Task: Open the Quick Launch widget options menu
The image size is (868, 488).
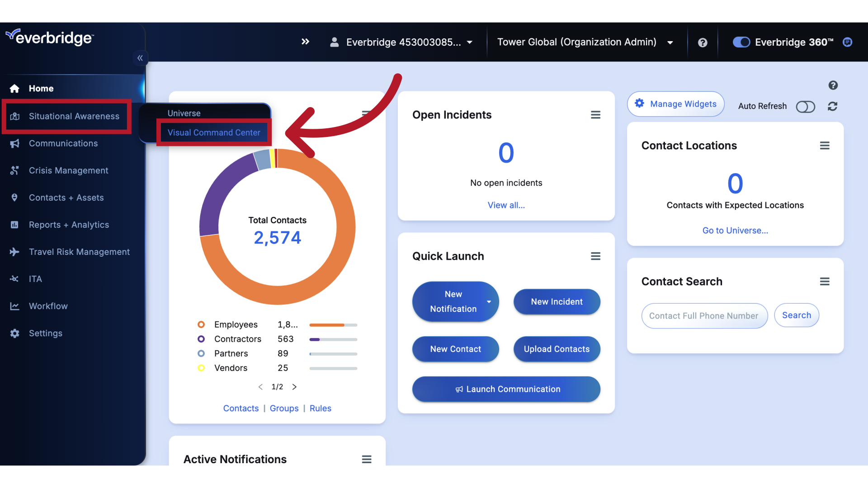Action: [595, 256]
